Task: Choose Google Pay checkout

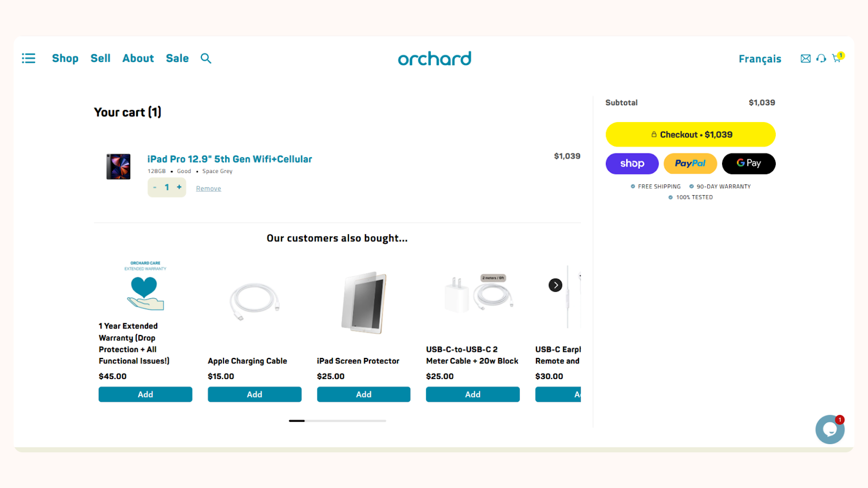Action: (x=748, y=163)
